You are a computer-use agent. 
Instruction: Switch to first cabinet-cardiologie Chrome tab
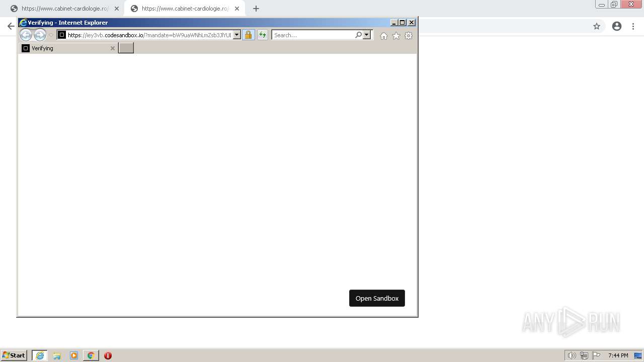(x=64, y=9)
